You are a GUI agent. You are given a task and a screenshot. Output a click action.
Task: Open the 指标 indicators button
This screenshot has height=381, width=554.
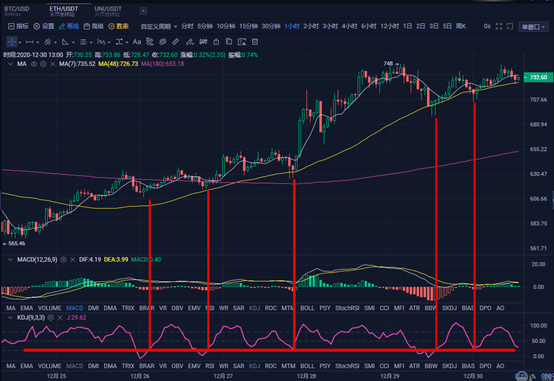click(18, 26)
